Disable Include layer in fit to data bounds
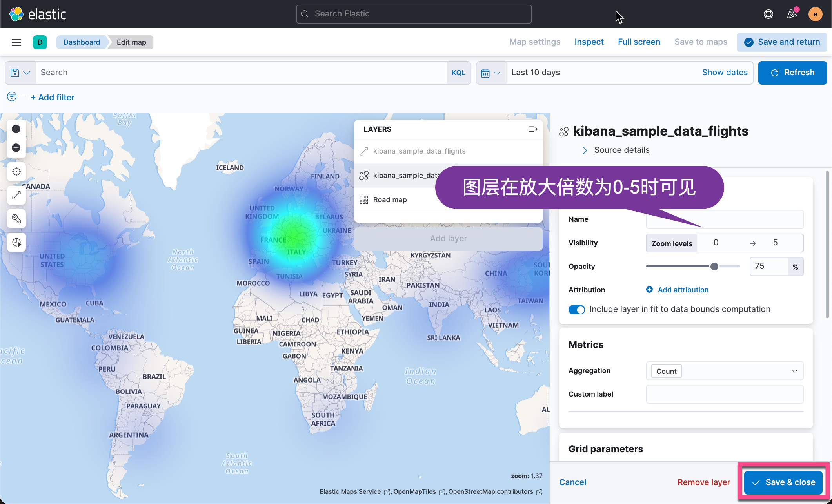 click(576, 309)
